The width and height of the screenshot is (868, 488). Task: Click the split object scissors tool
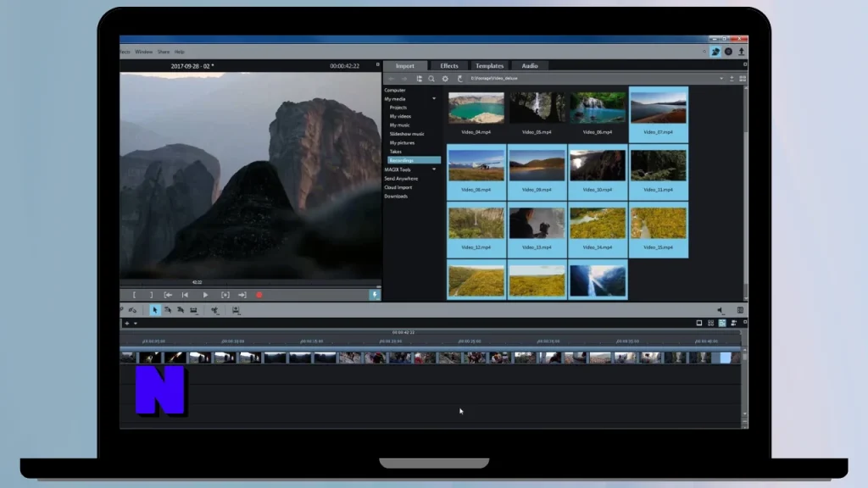click(214, 310)
